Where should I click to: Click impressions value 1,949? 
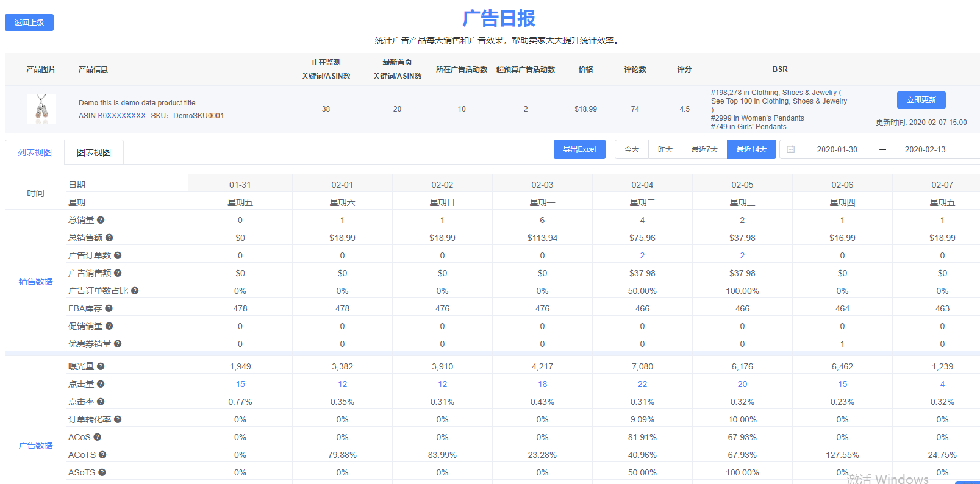point(240,366)
